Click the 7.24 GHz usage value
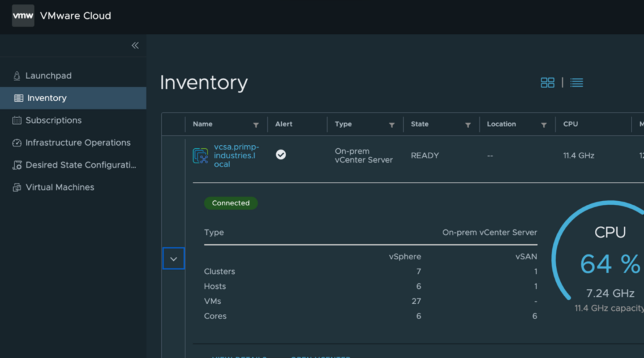This screenshot has width=644, height=358. 610,293
